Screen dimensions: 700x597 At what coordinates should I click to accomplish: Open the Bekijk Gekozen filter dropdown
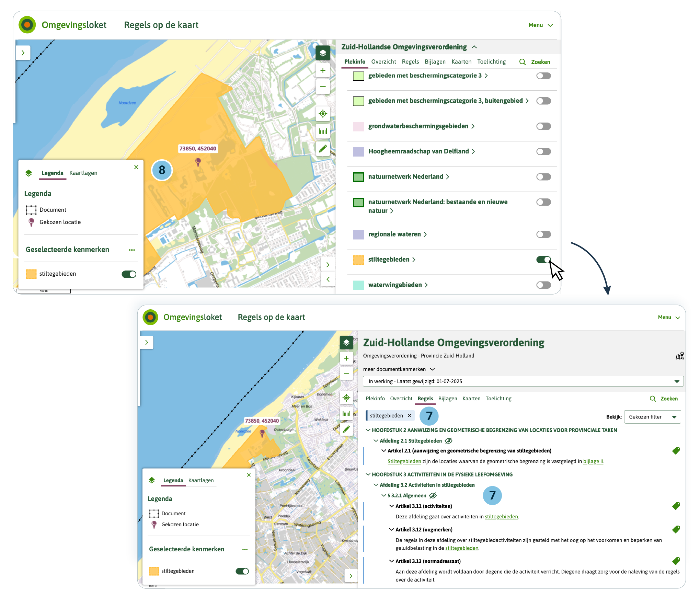point(652,417)
